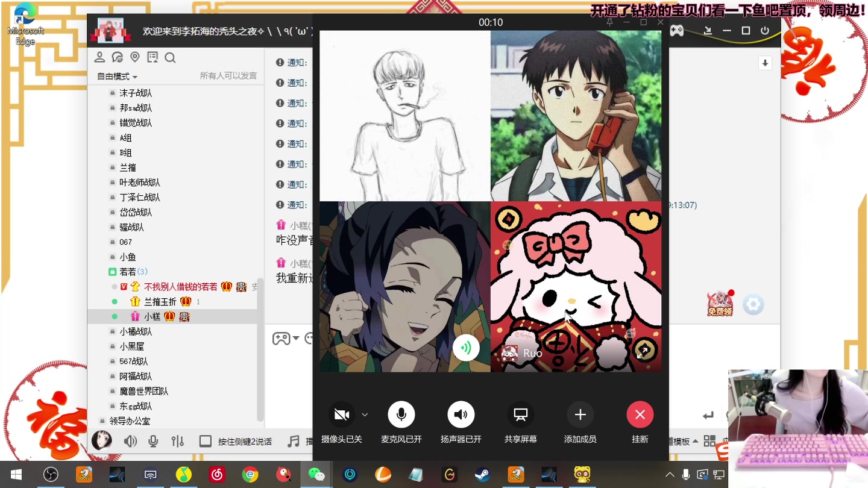Open WeChat from the taskbar
Viewport: 868px width, 488px height.
tap(316, 475)
